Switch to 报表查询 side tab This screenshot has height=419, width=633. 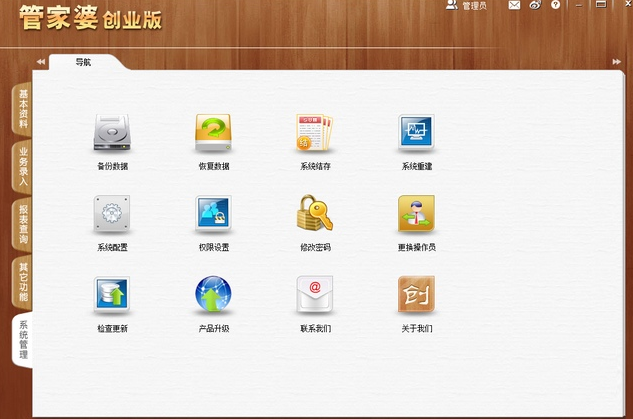23,224
